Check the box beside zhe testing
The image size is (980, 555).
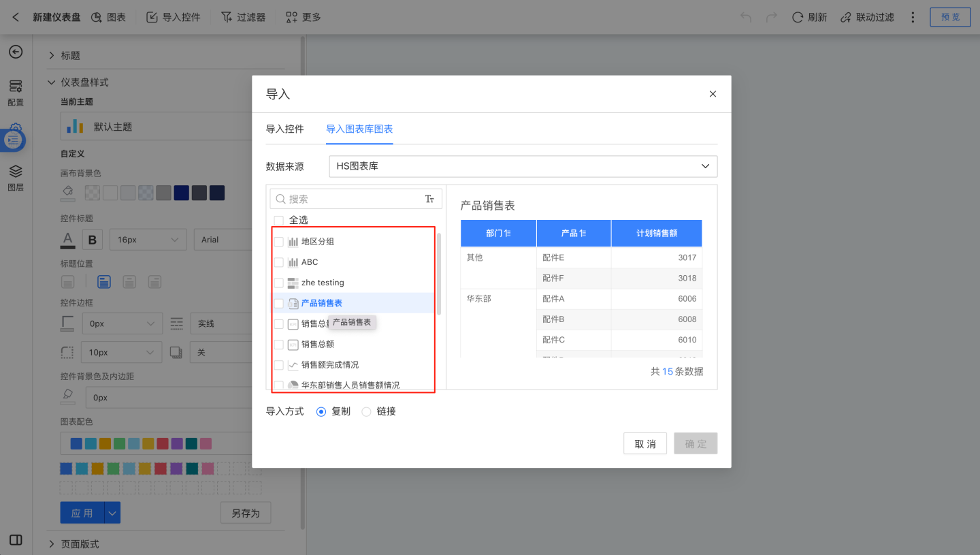coord(279,283)
